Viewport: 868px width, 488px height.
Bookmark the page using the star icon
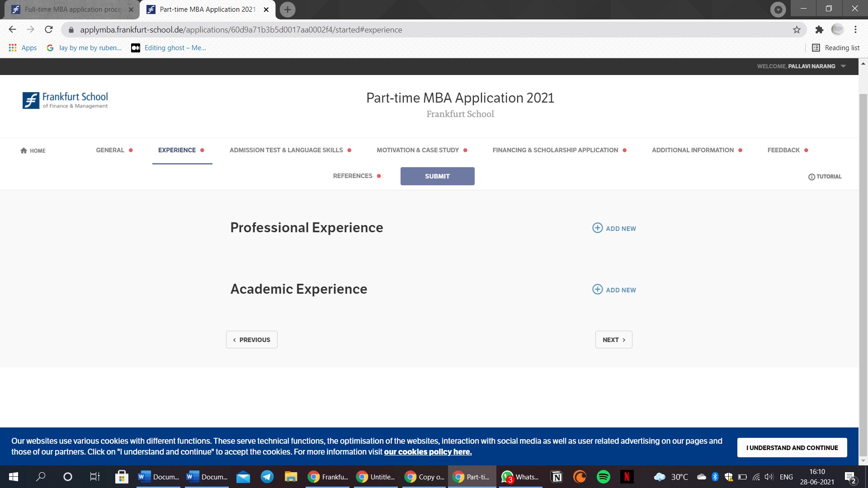tap(796, 29)
